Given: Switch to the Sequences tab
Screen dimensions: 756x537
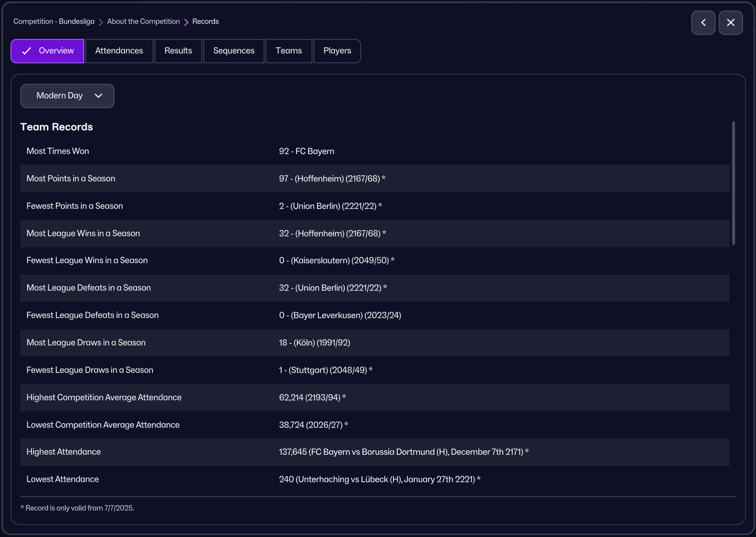Looking at the screenshot, I should 234,51.
